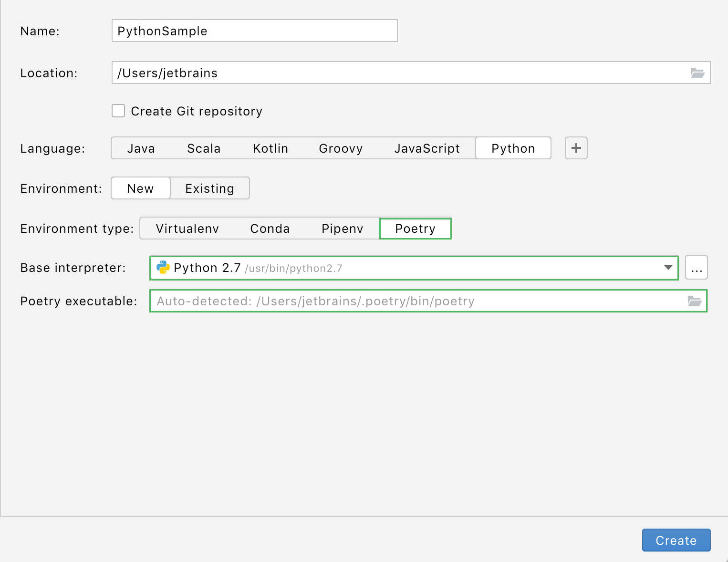Screen dimensions: 728x562
Task: Switch environment type to Virtualenv
Action: point(187,229)
